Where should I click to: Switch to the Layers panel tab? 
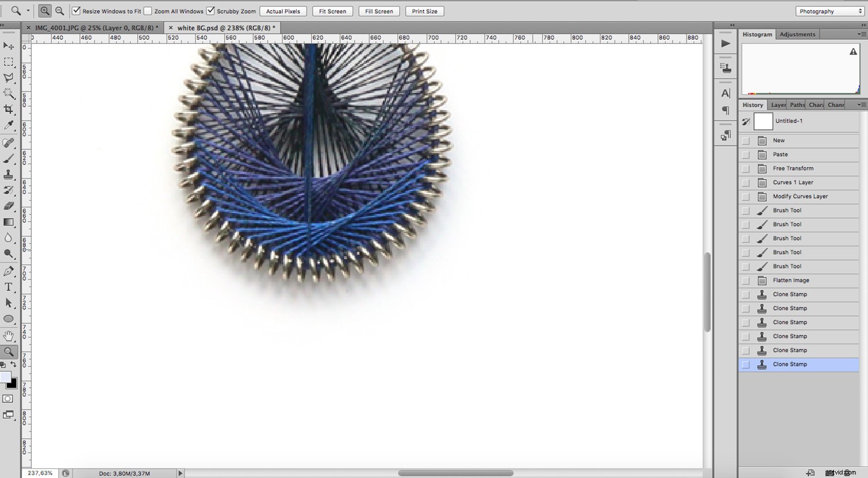coord(778,105)
